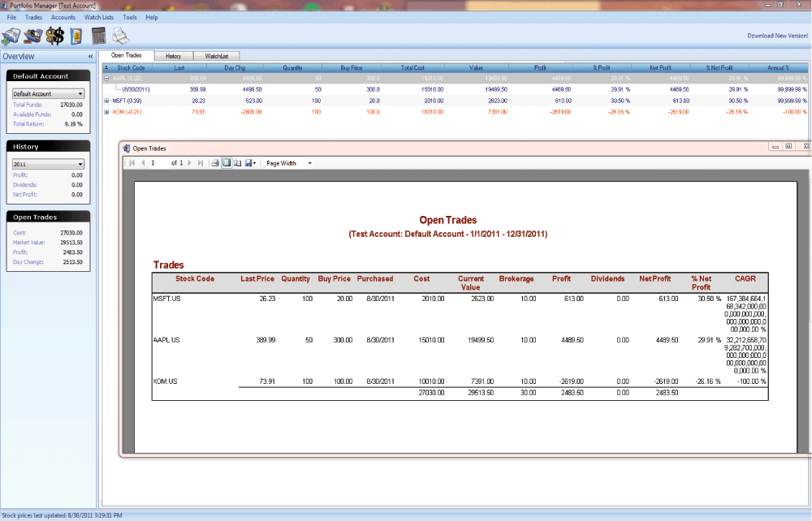Open the calculator tool icon
The image size is (812, 521).
99,35
